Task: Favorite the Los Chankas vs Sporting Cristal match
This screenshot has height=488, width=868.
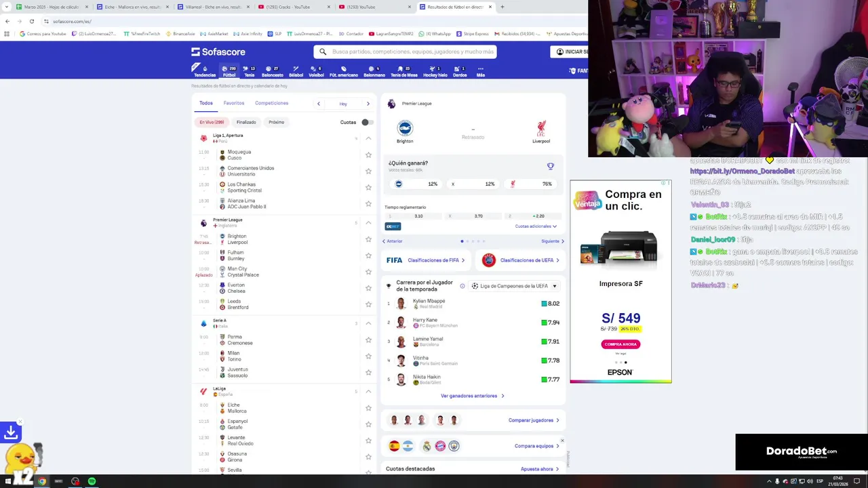Action: pyautogui.click(x=368, y=187)
